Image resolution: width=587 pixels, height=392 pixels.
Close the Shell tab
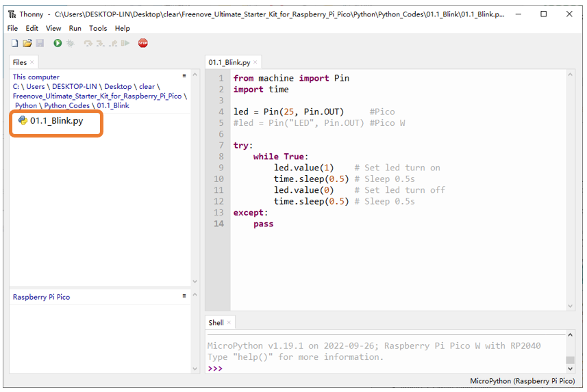point(229,322)
